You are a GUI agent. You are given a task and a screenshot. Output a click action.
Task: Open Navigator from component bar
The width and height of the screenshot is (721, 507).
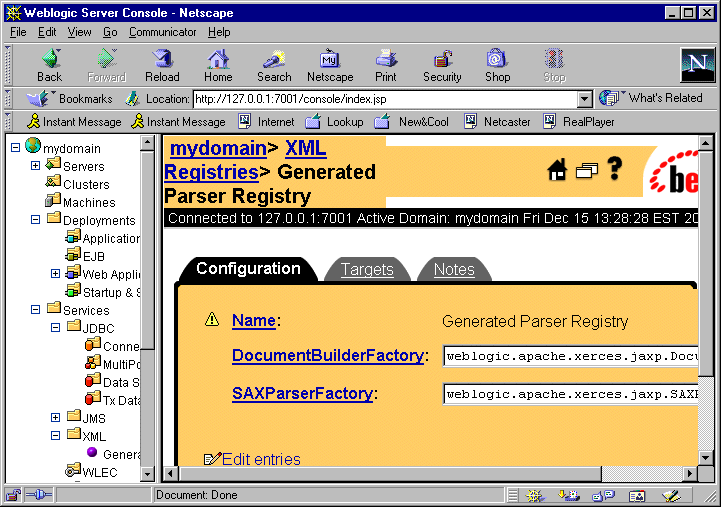point(534,496)
